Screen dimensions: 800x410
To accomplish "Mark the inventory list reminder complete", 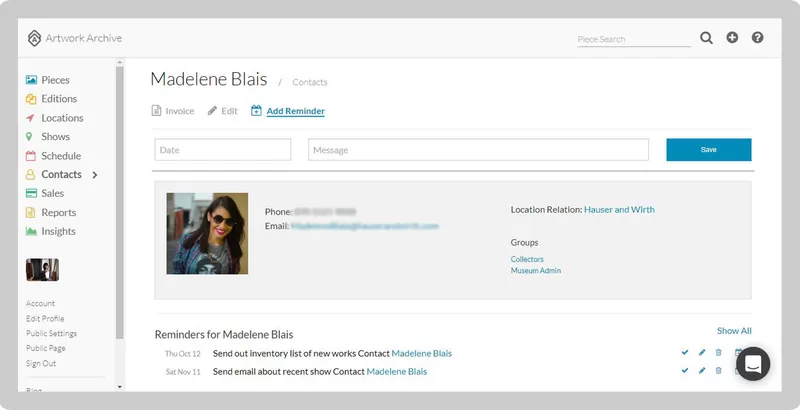I will (685, 352).
